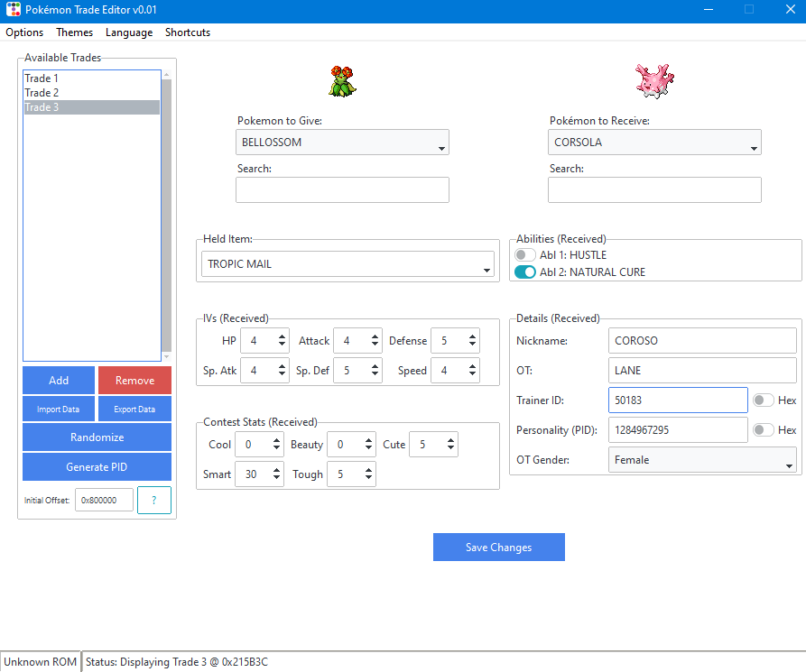Click the Bellossom sprite image
The image size is (806, 672).
coord(342,81)
